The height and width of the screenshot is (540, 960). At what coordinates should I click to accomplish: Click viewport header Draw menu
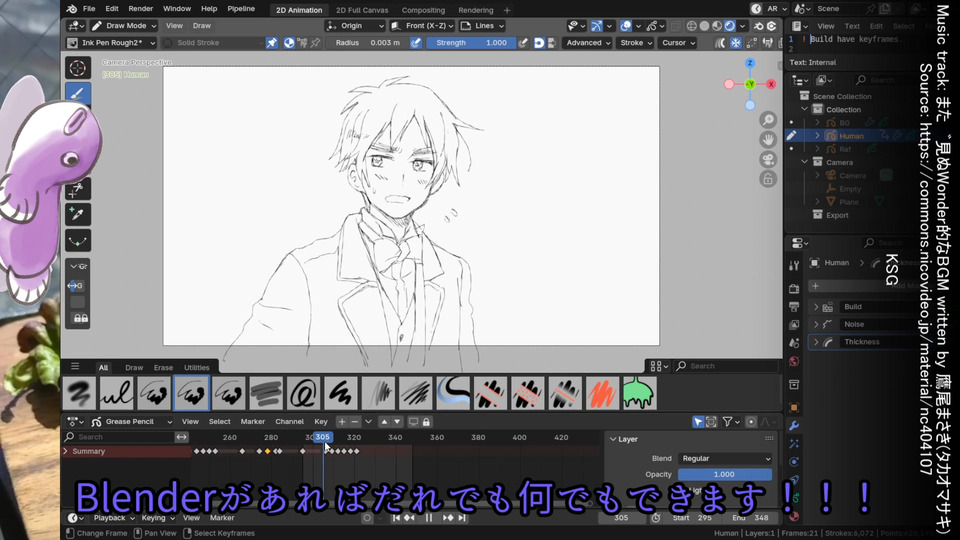click(201, 26)
